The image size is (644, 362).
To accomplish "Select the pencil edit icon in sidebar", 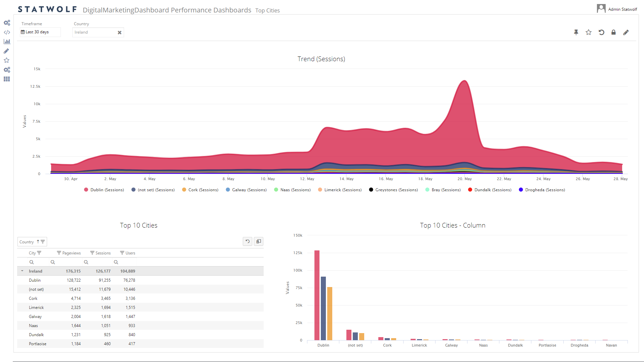I will click(x=6, y=51).
